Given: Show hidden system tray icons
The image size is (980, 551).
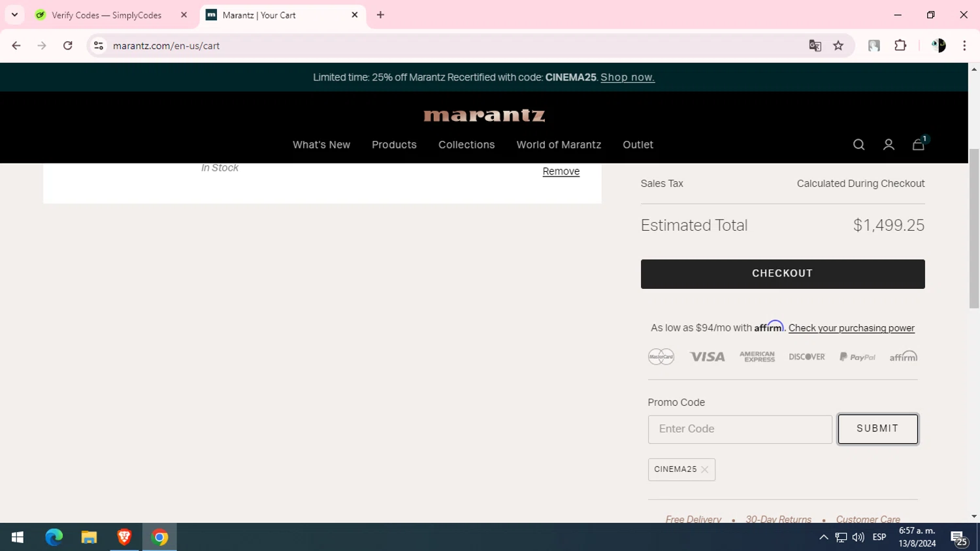Looking at the screenshot, I should (823, 537).
